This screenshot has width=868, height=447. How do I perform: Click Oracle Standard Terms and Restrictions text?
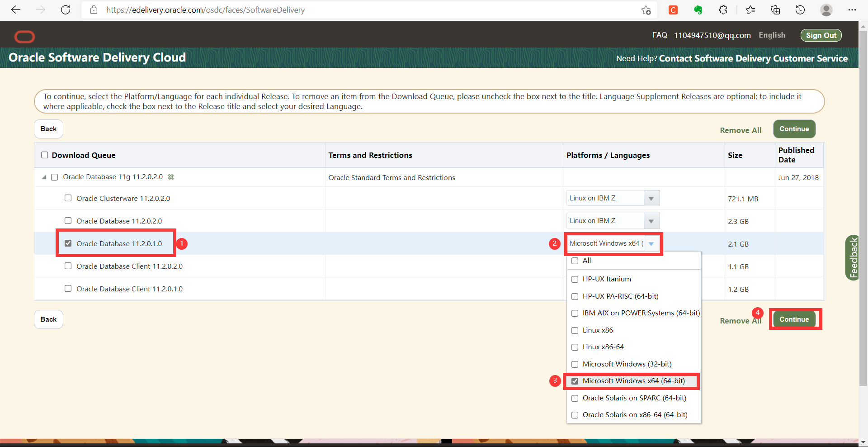coord(392,178)
